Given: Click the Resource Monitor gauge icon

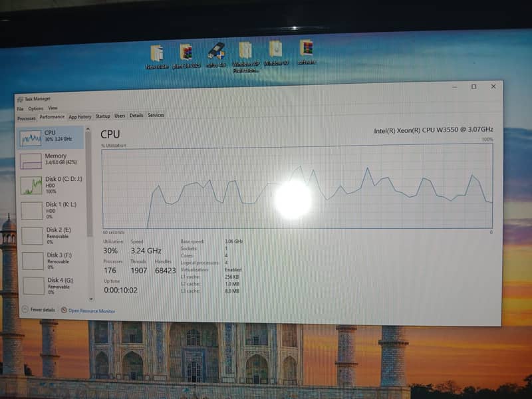Looking at the screenshot, I should 64,310.
